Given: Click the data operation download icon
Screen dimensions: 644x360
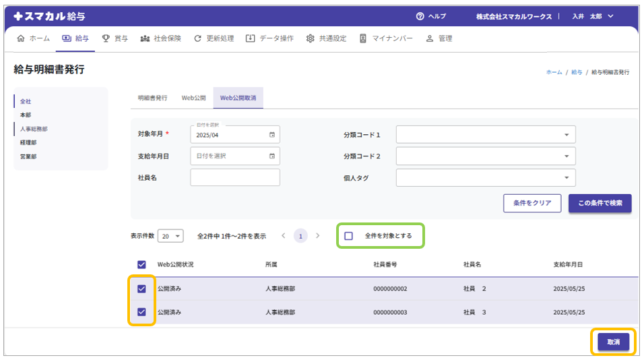Looking at the screenshot, I should pyautogui.click(x=251, y=38).
